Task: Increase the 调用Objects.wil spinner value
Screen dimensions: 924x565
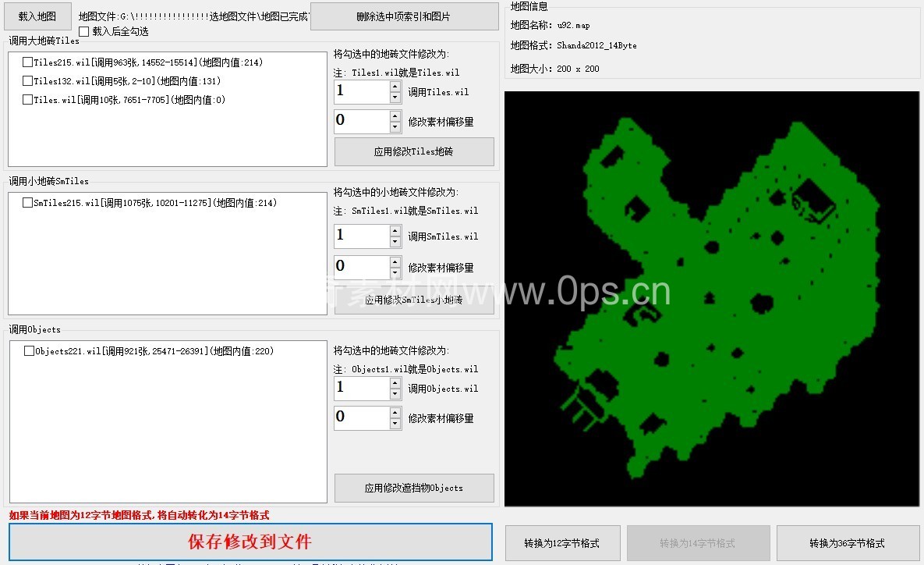Action: [x=395, y=382]
